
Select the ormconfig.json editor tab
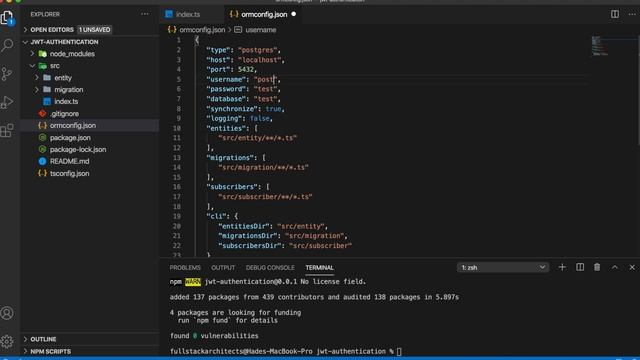tap(263, 14)
